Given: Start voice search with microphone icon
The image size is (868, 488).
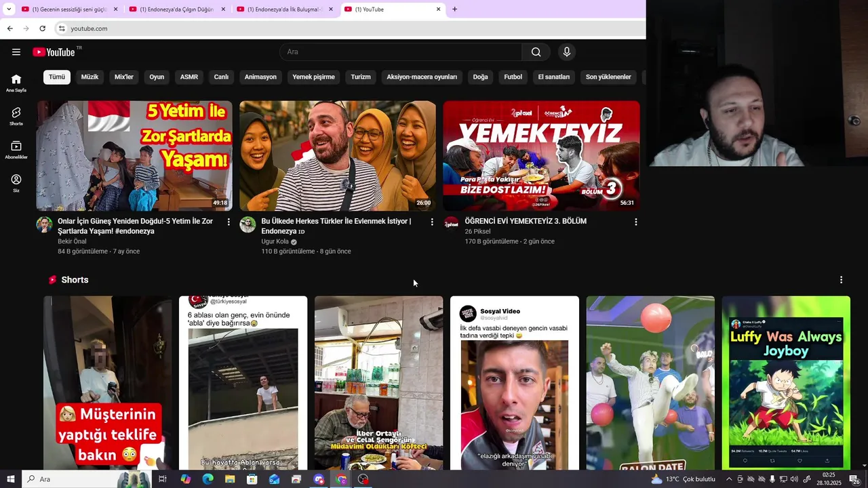Looking at the screenshot, I should pyautogui.click(x=567, y=52).
